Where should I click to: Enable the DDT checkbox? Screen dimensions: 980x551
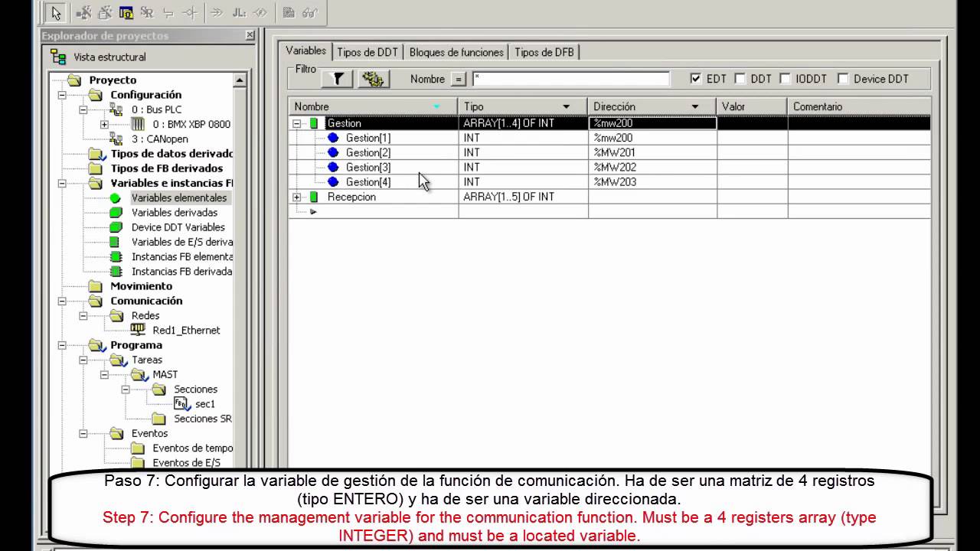pyautogui.click(x=740, y=79)
